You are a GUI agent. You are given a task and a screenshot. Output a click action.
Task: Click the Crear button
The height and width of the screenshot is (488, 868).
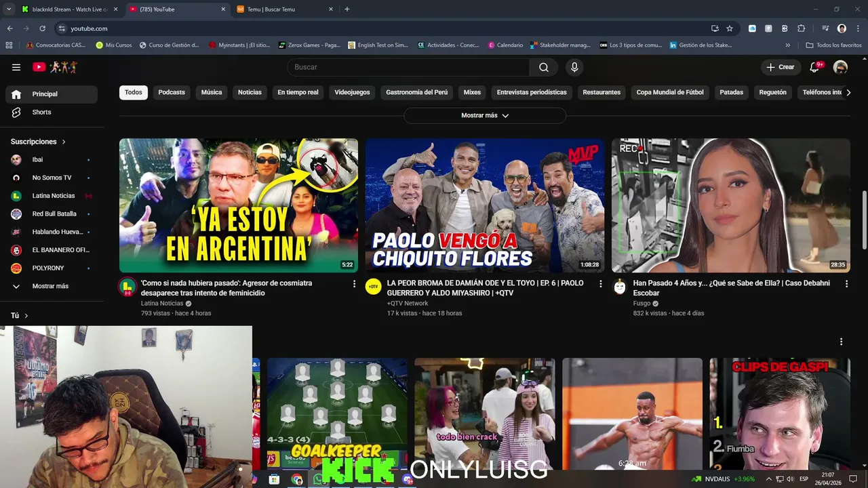(x=780, y=67)
